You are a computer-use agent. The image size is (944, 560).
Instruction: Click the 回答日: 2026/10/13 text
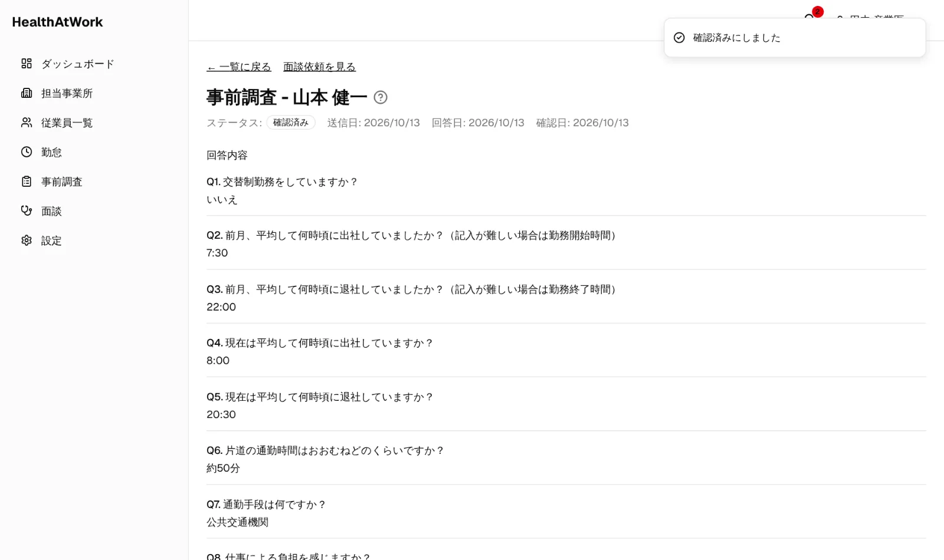pos(478,123)
